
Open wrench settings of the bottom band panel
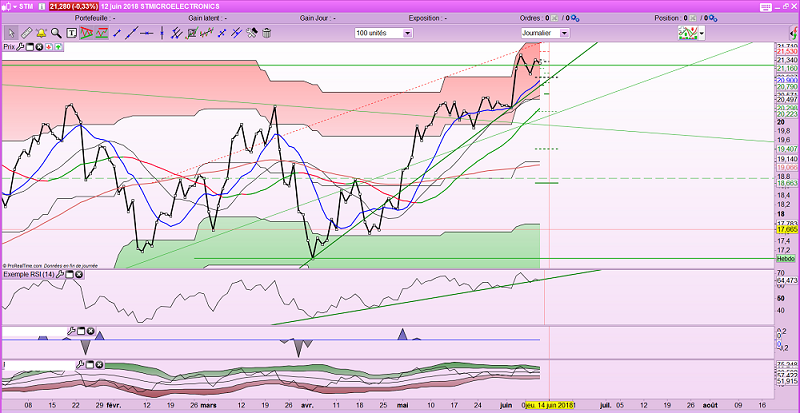tap(80, 365)
